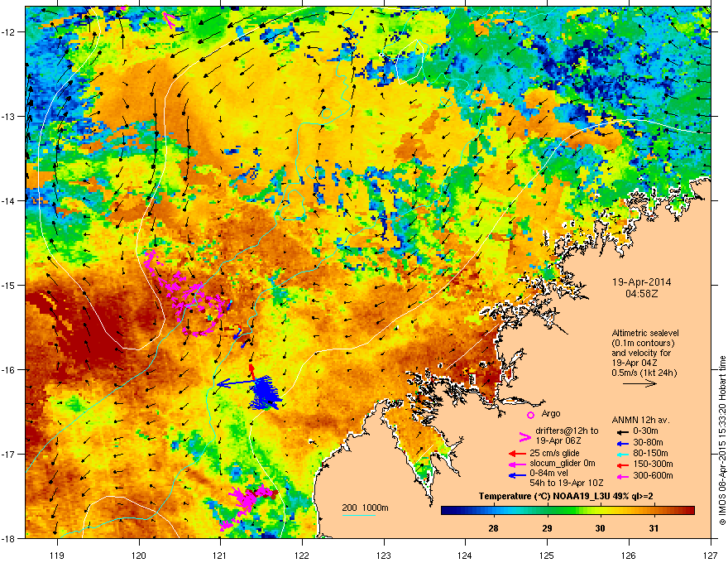The image size is (728, 563).
Task: Click the red arrow beside 150-300m depth
Action: [621, 464]
